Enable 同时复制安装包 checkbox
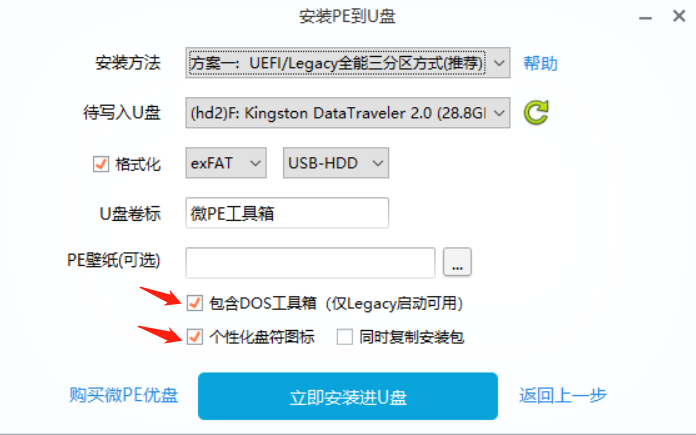The height and width of the screenshot is (435, 696). pyautogui.click(x=345, y=337)
